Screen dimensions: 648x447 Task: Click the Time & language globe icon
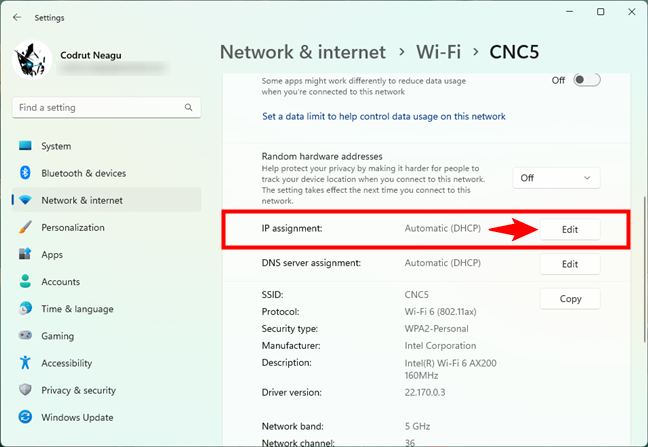[25, 309]
